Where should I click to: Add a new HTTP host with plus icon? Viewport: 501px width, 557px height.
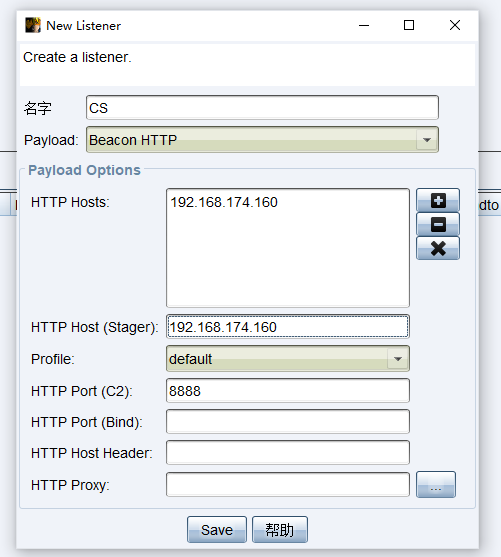click(438, 200)
